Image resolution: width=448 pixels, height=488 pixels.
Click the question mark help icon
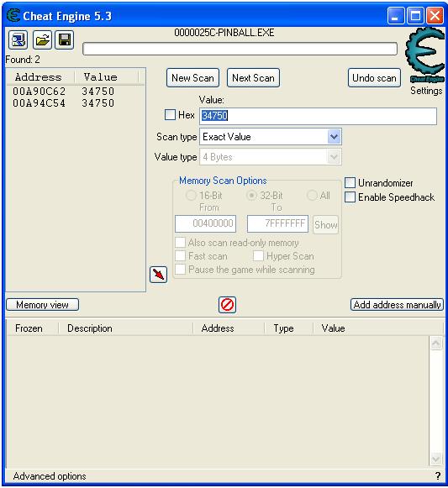coord(438,476)
